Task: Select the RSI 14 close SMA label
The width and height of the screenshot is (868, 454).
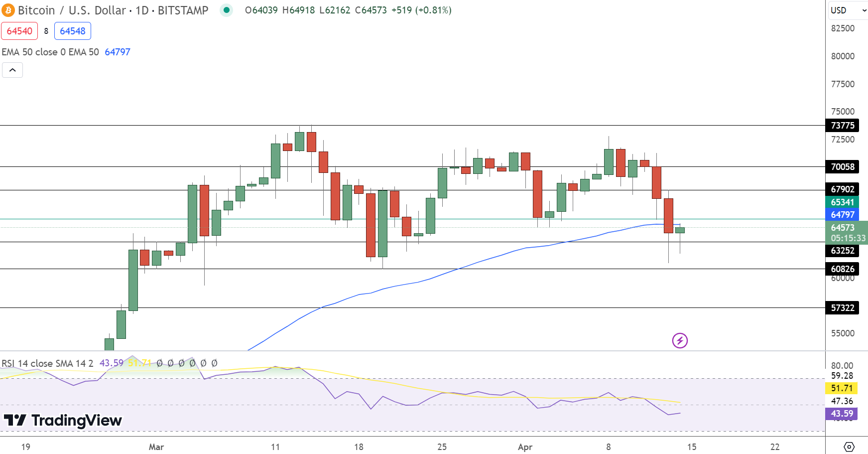Action: pos(47,363)
